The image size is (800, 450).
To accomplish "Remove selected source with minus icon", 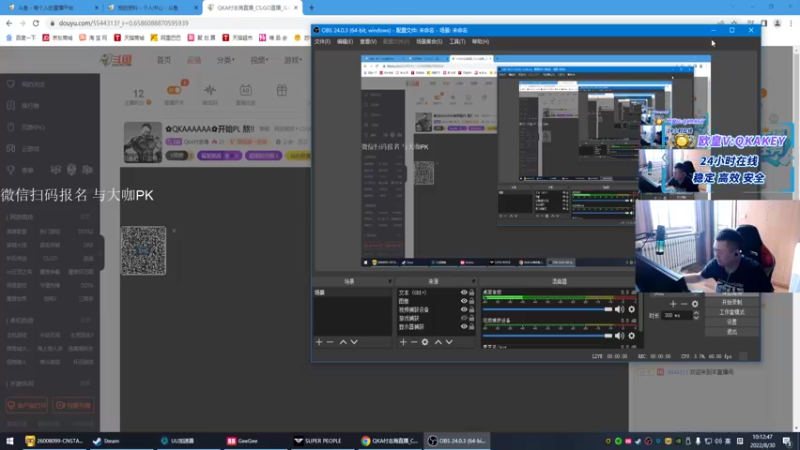I will pyautogui.click(x=414, y=342).
